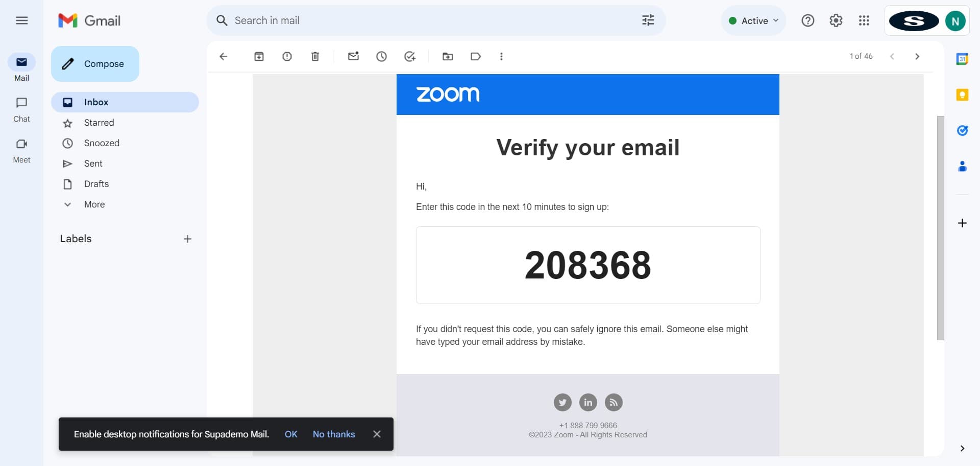Archive the open Zoom email

258,56
